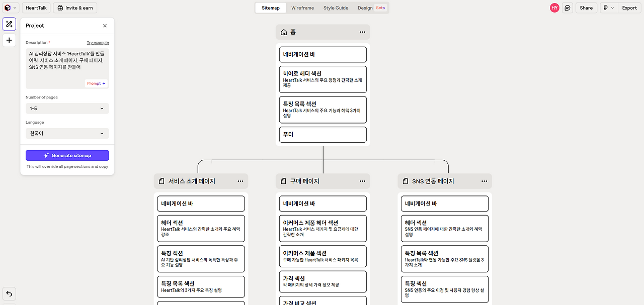The image size is (644, 305).
Task: Click page icon beside 서비스 소개 페이지
Action: coord(162,181)
